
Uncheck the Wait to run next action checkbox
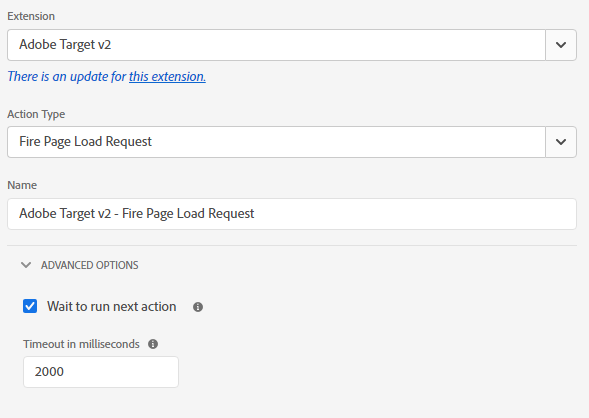[30, 306]
